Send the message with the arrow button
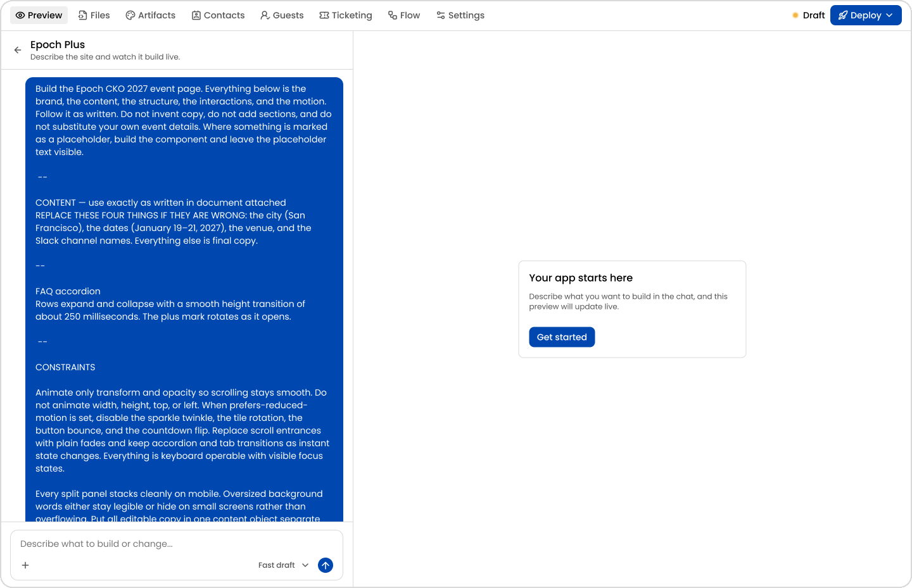Image resolution: width=912 pixels, height=588 pixels. click(x=326, y=565)
